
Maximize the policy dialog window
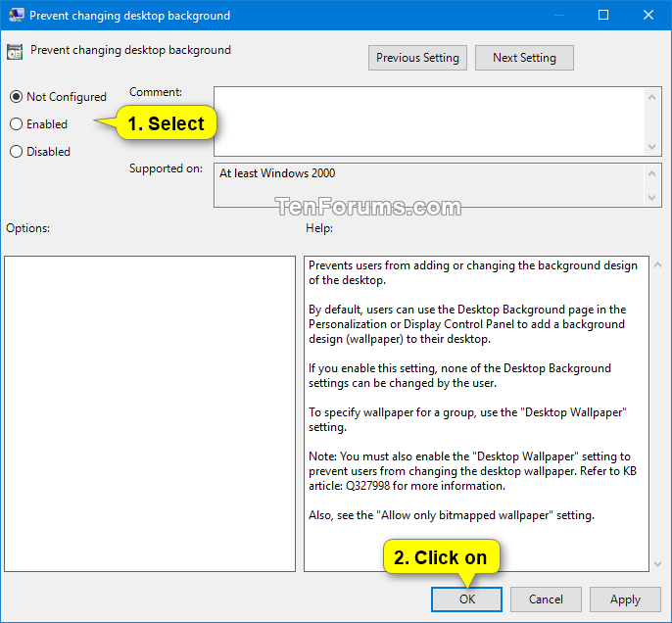pos(603,15)
